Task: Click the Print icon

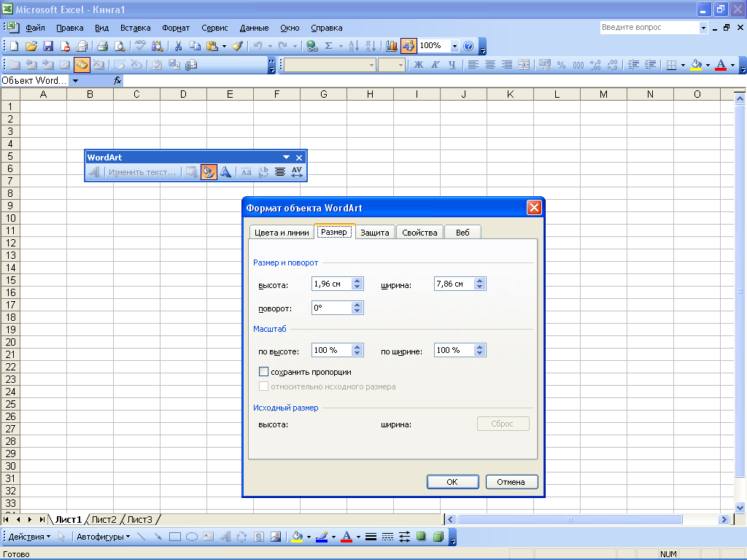Action: 102,46
